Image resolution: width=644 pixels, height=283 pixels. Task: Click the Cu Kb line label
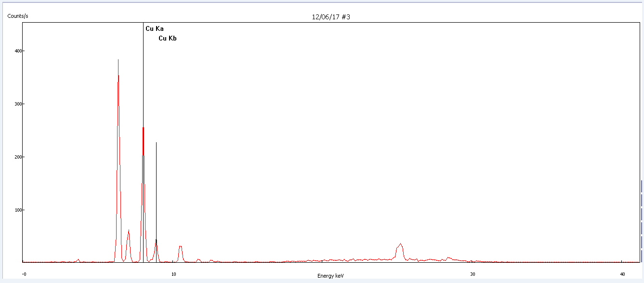(167, 39)
